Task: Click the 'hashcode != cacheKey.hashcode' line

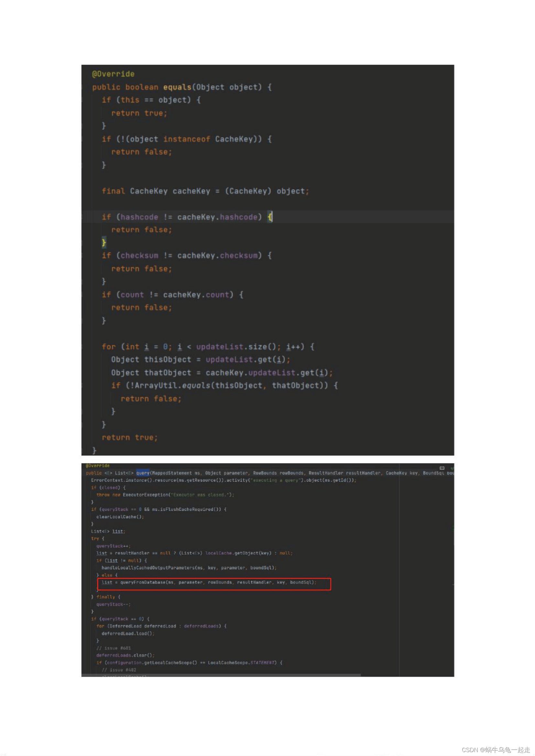Action: (187, 217)
